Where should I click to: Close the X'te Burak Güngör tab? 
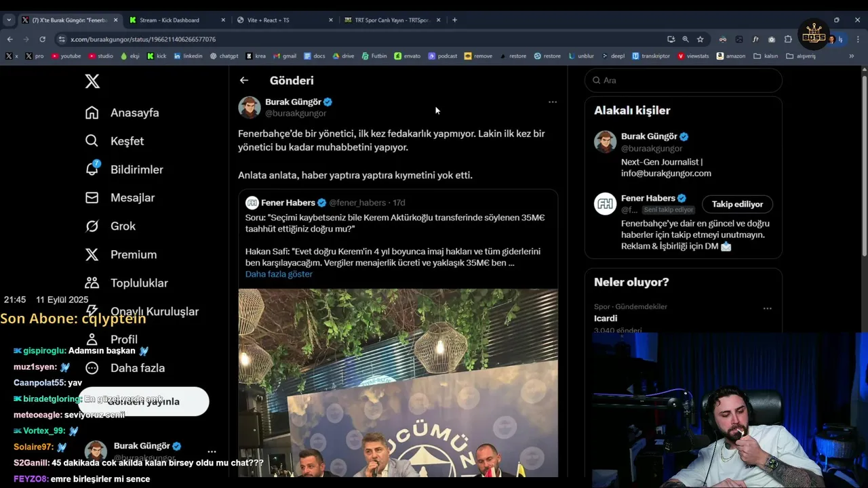[115, 20]
